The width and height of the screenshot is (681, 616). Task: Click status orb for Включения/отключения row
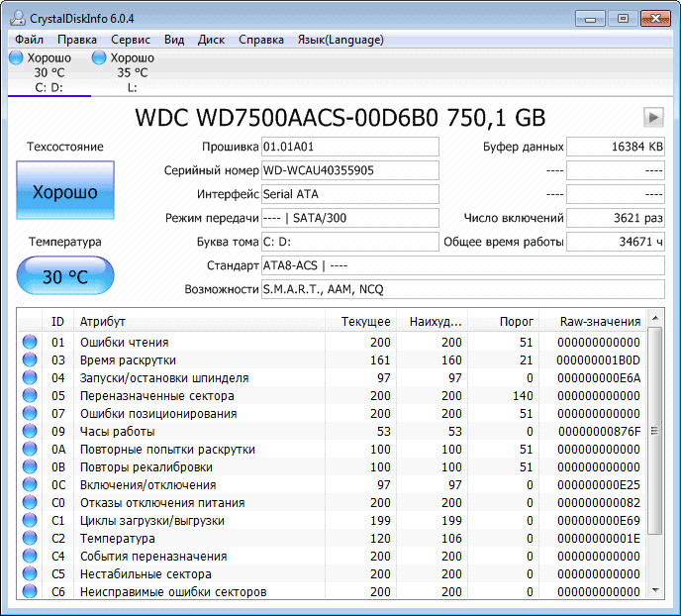(30, 484)
